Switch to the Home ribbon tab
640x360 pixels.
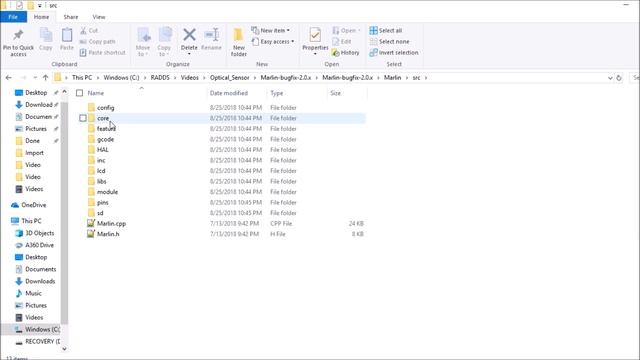(41, 17)
